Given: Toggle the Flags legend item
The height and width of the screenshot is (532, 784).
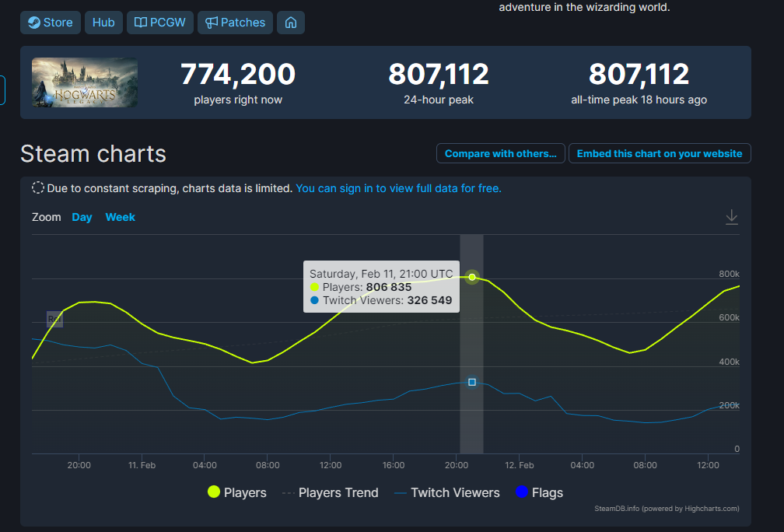Looking at the screenshot, I should click(x=539, y=492).
